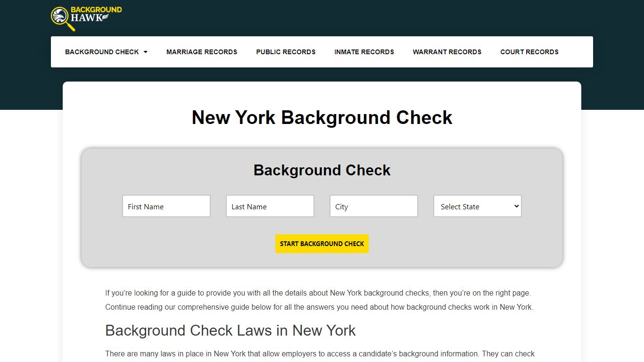The height and width of the screenshot is (362, 644).
Task: Click the Start Background Check button
Action: coord(322,244)
